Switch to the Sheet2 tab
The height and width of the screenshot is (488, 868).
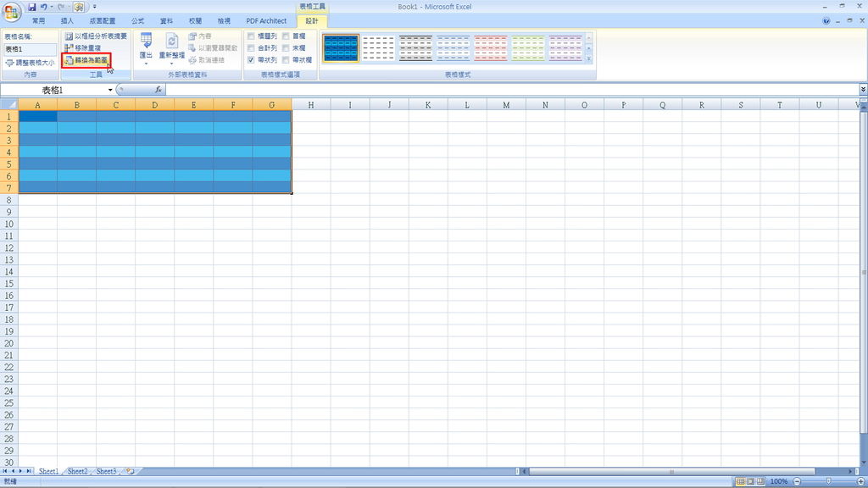(x=77, y=471)
